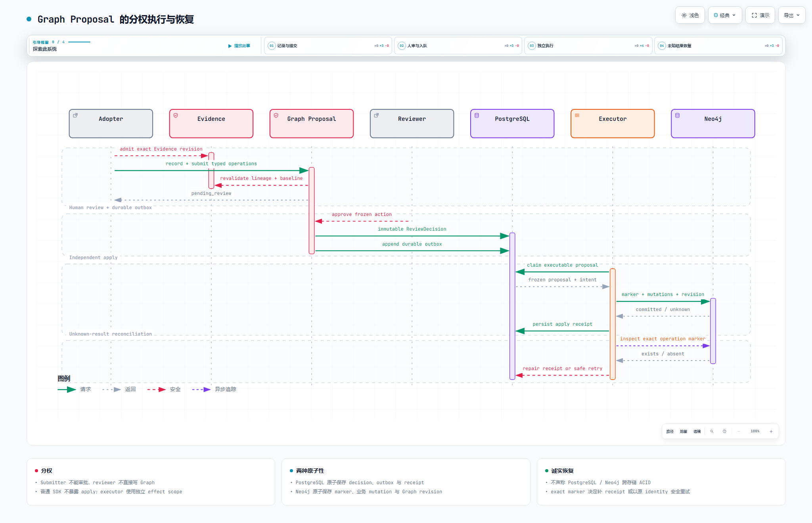Select the Graph Proposal participant box
Screen dimensions: 812x523
click(x=312, y=124)
